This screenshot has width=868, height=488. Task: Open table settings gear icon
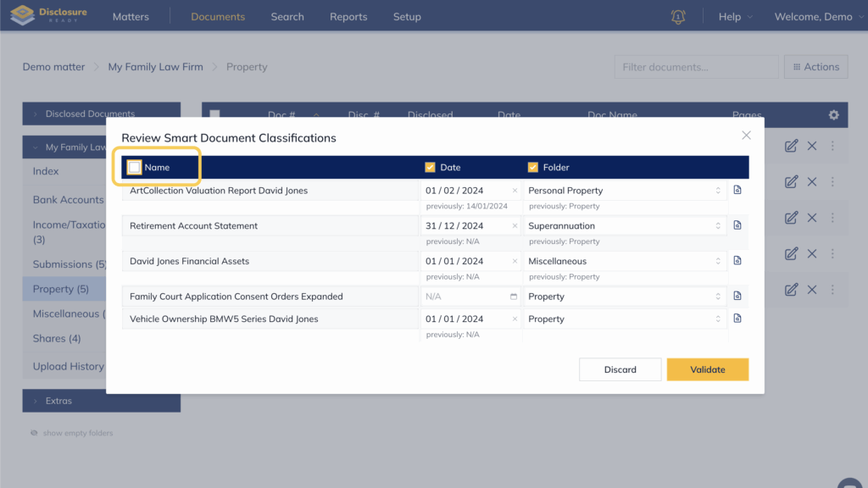coord(833,115)
